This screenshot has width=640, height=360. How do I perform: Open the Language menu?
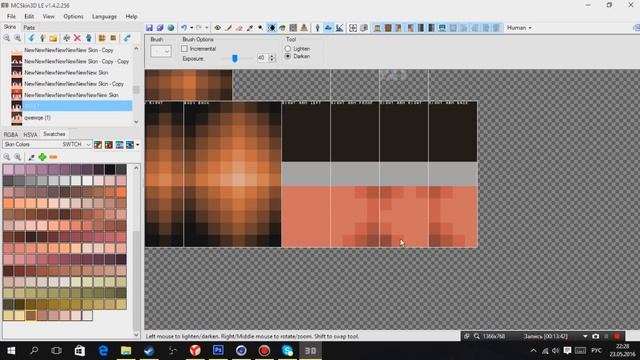click(104, 16)
